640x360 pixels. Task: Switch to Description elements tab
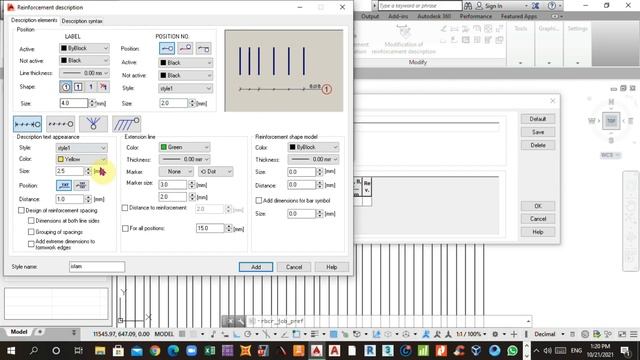pos(34,20)
